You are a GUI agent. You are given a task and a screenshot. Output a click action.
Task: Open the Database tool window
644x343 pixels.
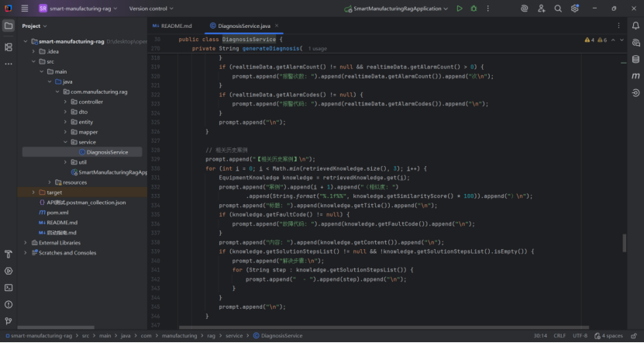click(635, 60)
